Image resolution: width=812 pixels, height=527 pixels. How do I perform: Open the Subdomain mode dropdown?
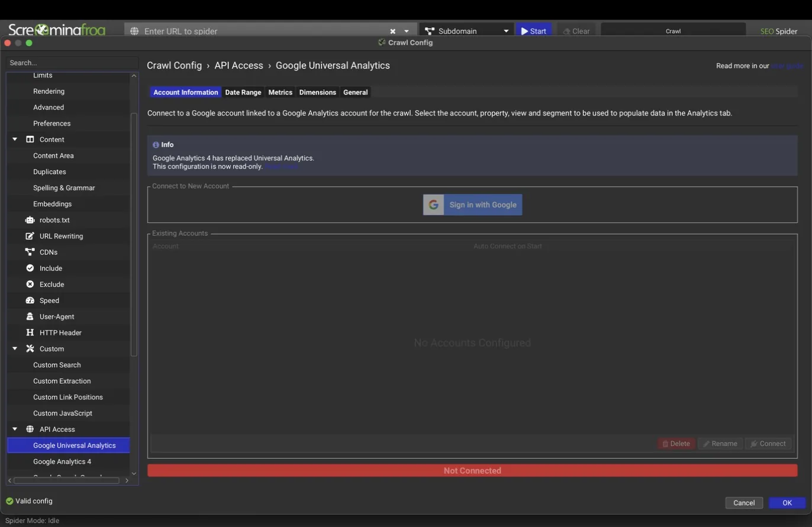tap(466, 31)
